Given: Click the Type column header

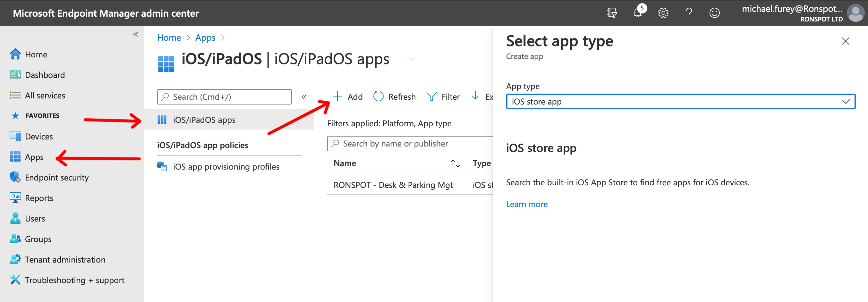Looking at the screenshot, I should 481,163.
